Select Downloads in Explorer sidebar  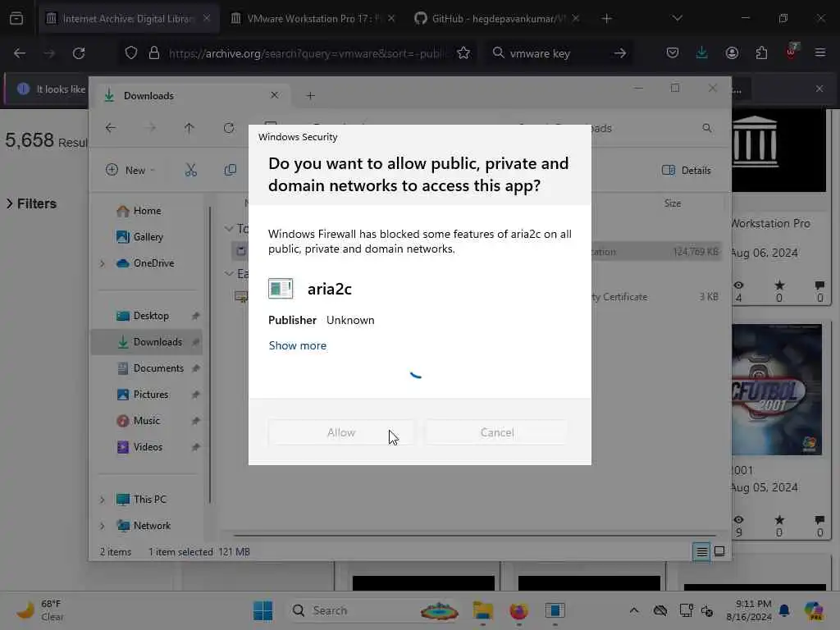(x=147, y=342)
